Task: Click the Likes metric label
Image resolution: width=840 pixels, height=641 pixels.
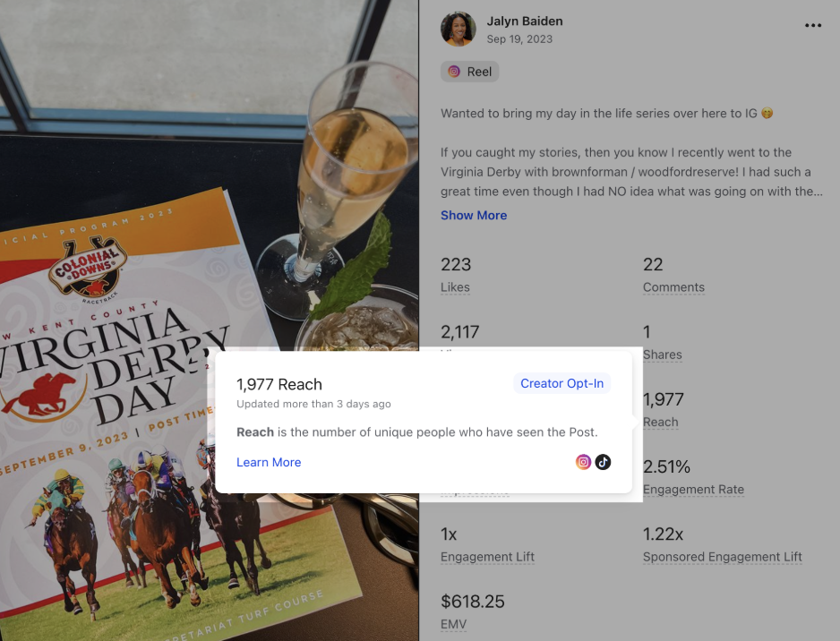Action: [455, 287]
